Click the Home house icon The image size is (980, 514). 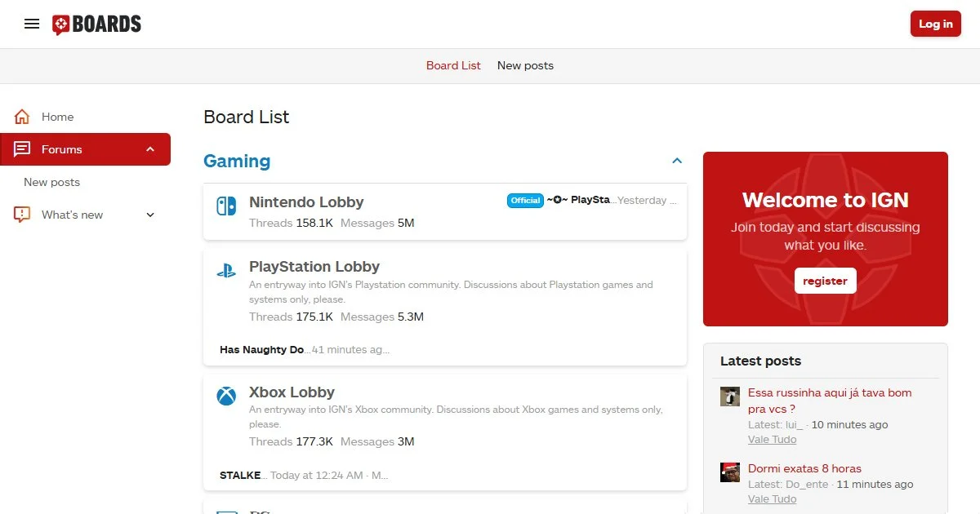(x=22, y=117)
